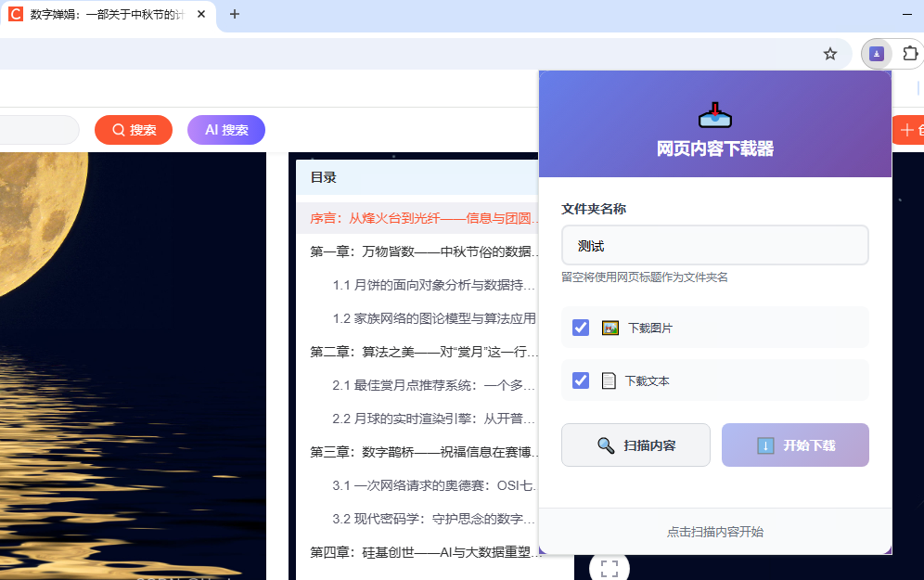The height and width of the screenshot is (580, 924).
Task: Click the fullscreen icon below the popup
Action: pyautogui.click(x=610, y=568)
